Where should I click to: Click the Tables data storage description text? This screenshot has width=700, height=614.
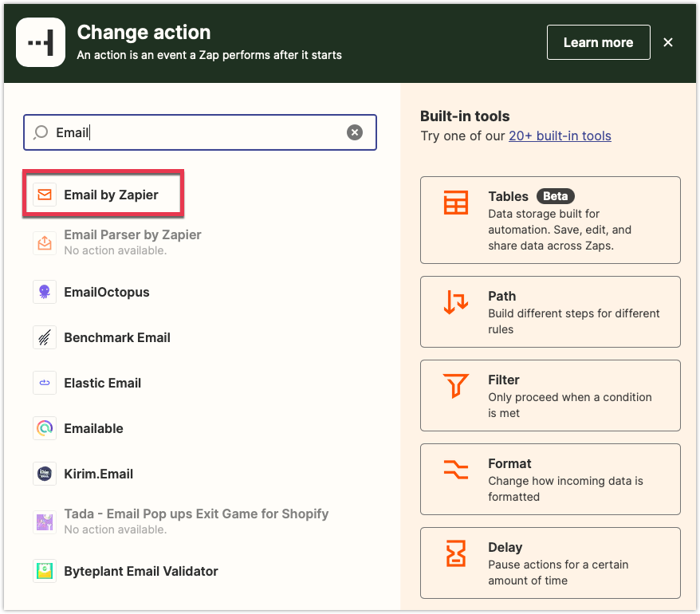click(x=560, y=230)
